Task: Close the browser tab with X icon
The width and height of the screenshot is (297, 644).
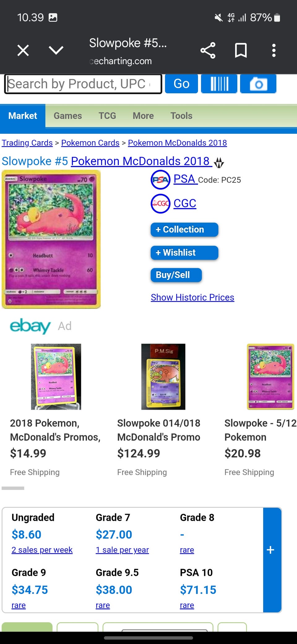Action: [x=23, y=50]
